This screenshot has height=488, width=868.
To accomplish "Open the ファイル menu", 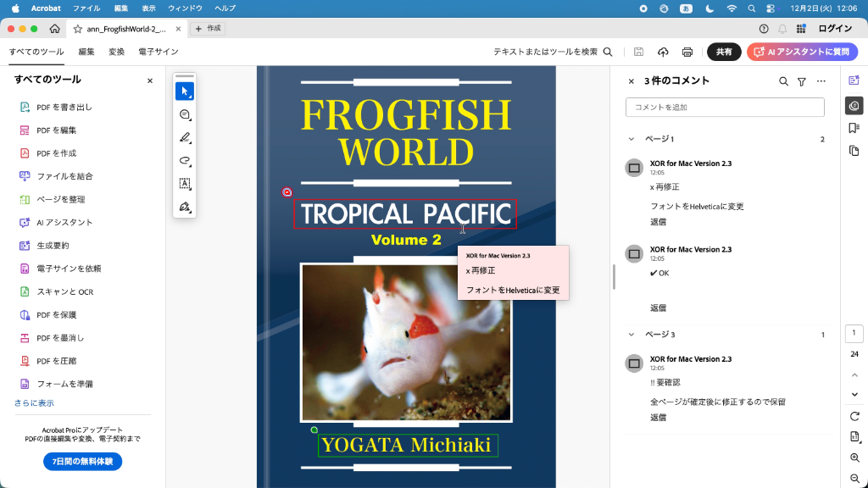I will pos(87,8).
